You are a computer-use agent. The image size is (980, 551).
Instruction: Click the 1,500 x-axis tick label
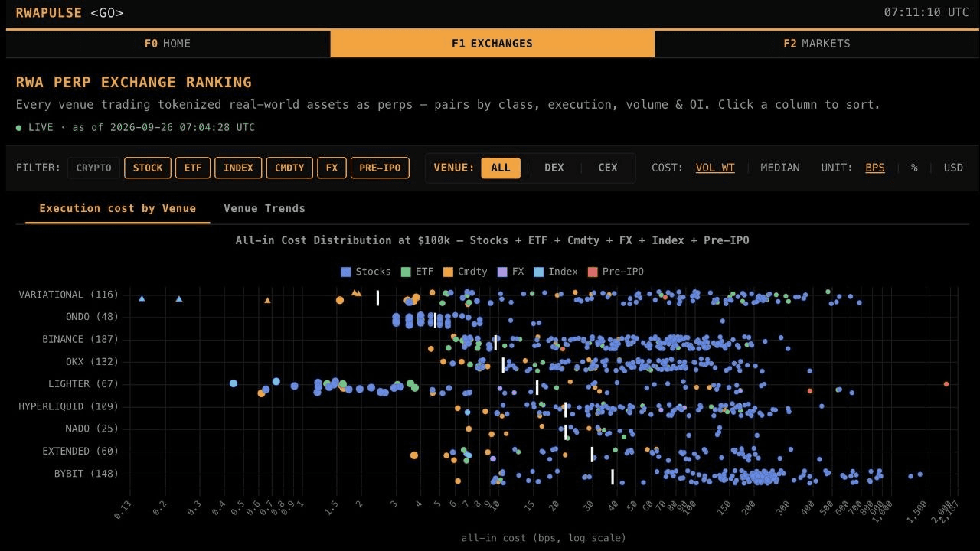point(917,510)
